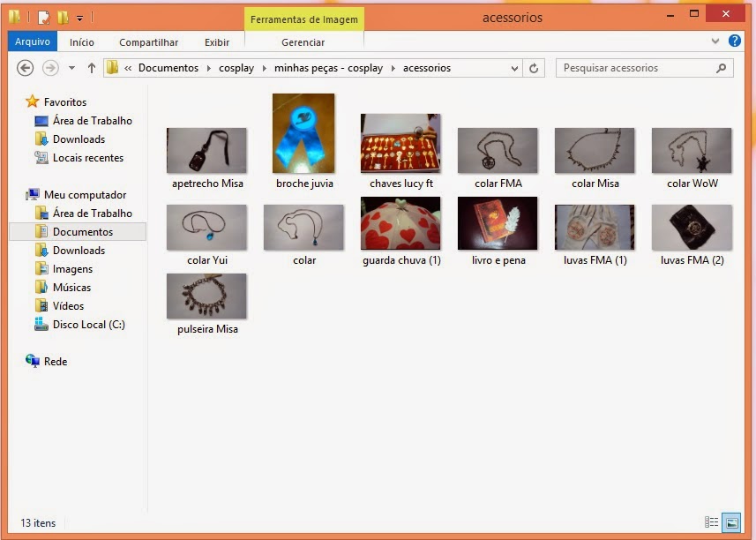Refresh the acessorios folder view
Image resolution: width=756 pixels, height=540 pixels.
(534, 68)
